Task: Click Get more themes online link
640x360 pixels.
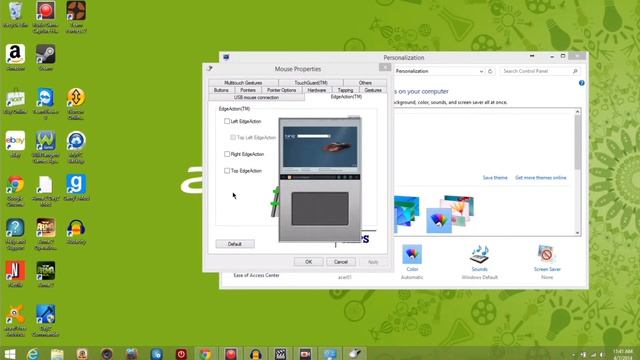Action: click(540, 178)
